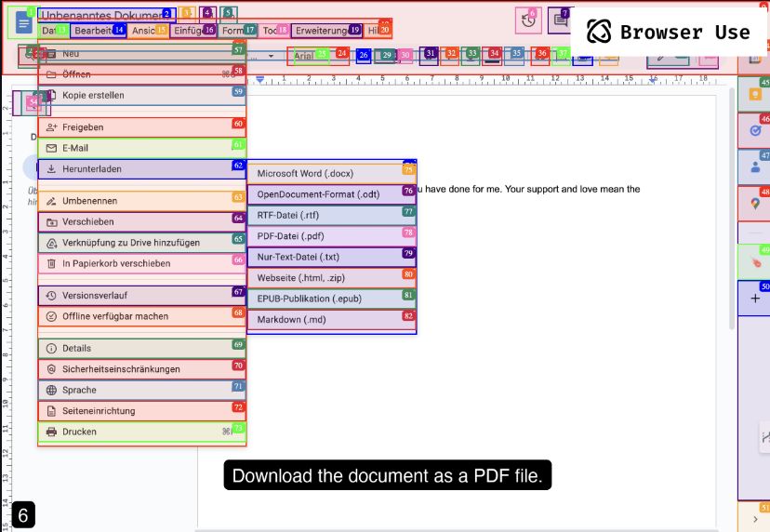This screenshot has height=532, width=770.
Task: Click the left indent marker on ruler
Action: coord(260,79)
